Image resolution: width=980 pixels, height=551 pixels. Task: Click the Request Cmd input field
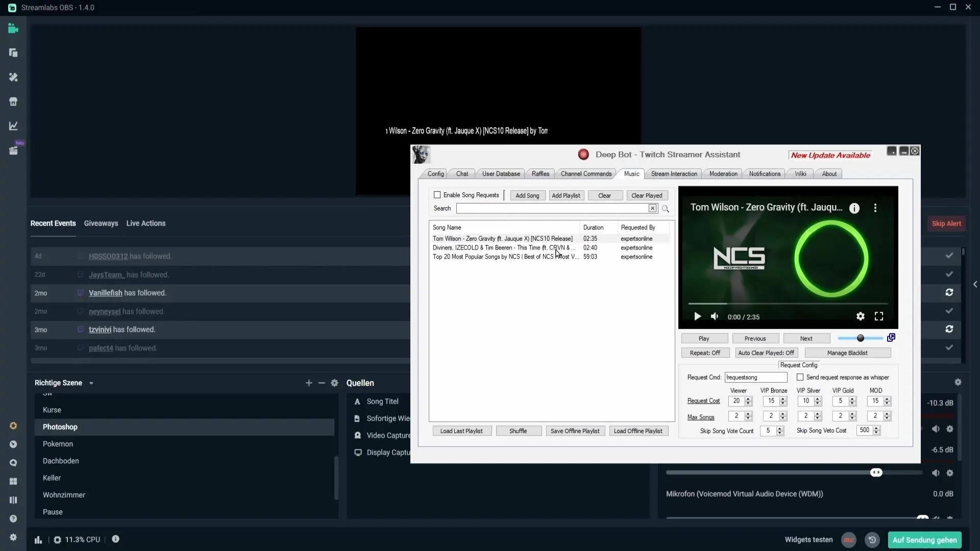[756, 378]
